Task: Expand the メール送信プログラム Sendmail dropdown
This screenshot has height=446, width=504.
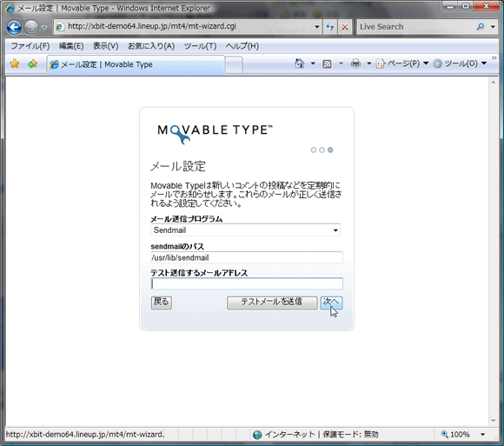Action: [x=246, y=230]
